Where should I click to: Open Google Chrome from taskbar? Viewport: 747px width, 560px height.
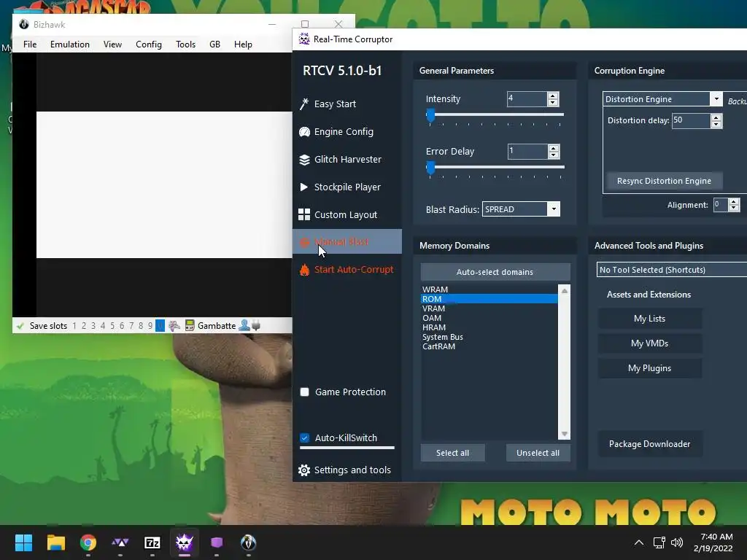88,542
